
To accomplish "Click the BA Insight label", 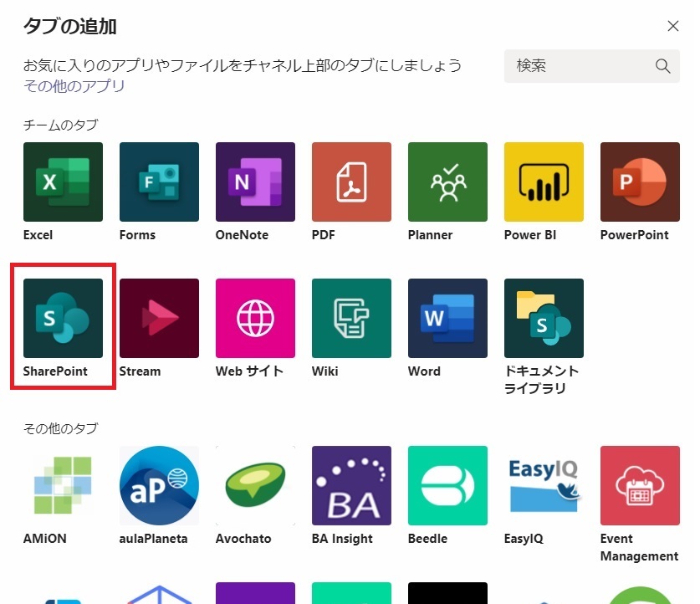I will point(342,539).
